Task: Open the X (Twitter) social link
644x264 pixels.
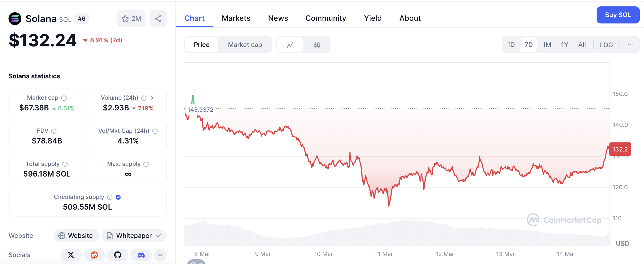Action: (71, 255)
